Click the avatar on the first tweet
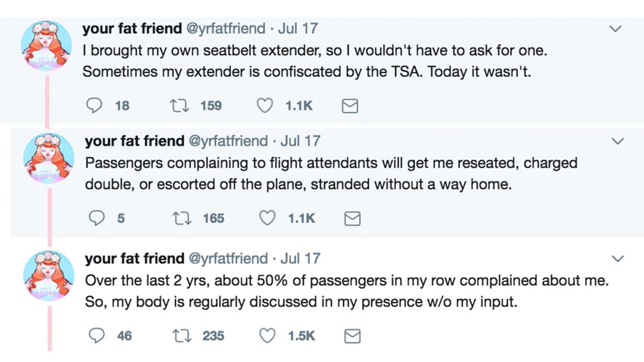Viewport: 644px width, 362px height. (x=46, y=46)
